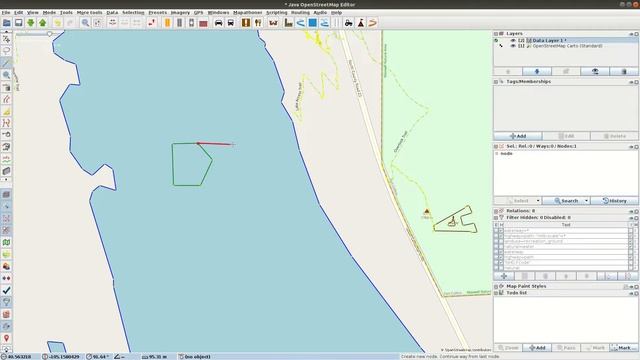This screenshot has height=360, width=640.
Task: Click Add button in Tags/Memberships panel
Action: [x=518, y=136]
